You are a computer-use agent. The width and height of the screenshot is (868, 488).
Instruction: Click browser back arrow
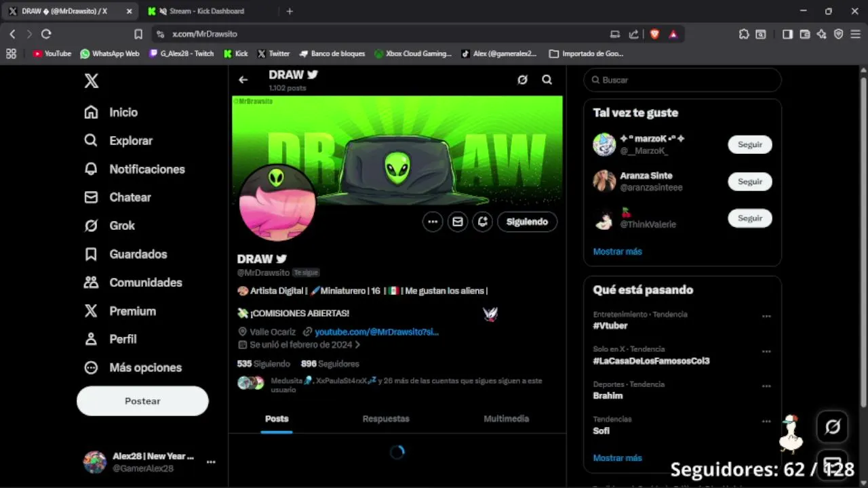pos(12,34)
